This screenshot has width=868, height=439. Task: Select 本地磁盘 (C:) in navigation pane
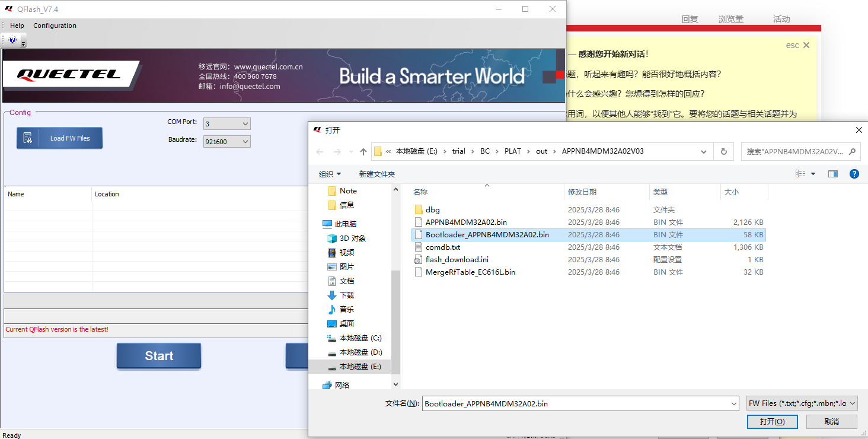coord(360,338)
